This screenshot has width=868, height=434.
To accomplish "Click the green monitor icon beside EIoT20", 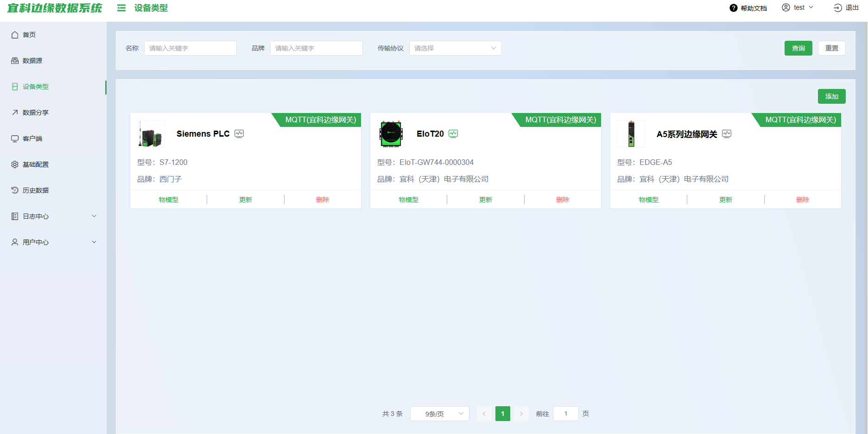I will (453, 134).
